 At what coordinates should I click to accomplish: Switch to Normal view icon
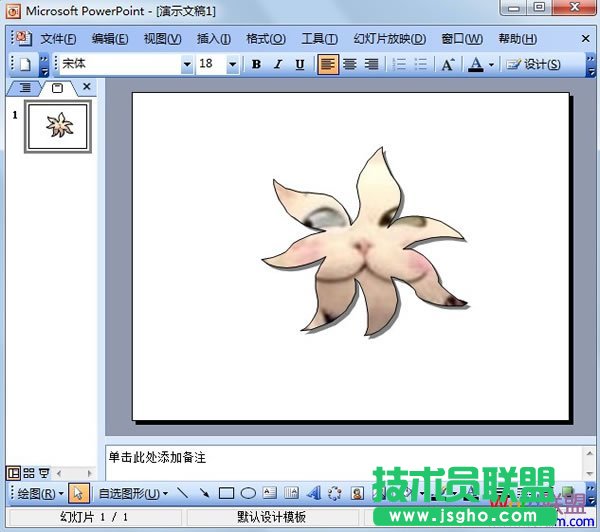pyautogui.click(x=13, y=473)
